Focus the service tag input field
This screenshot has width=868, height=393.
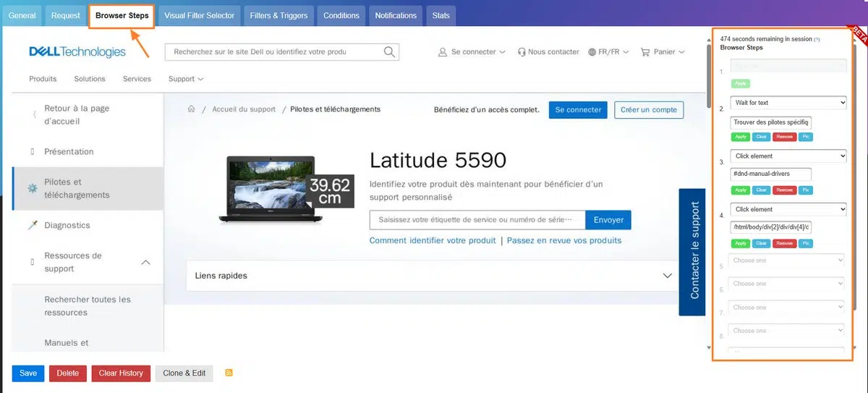(x=477, y=219)
